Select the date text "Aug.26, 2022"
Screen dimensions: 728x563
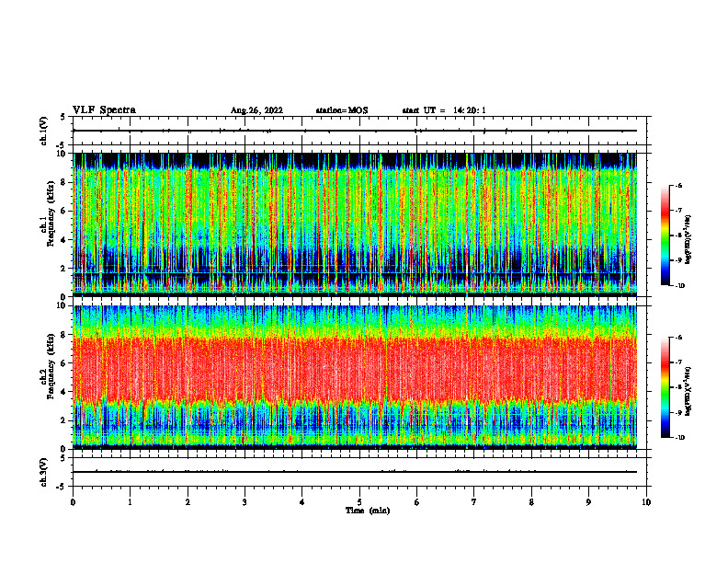coord(256,110)
